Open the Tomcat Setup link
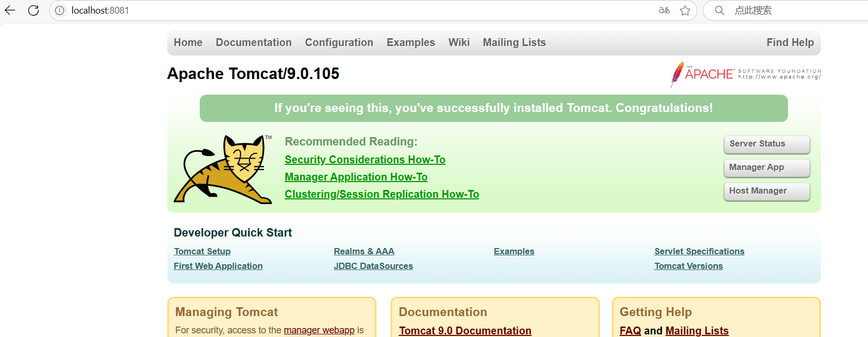 pos(202,251)
